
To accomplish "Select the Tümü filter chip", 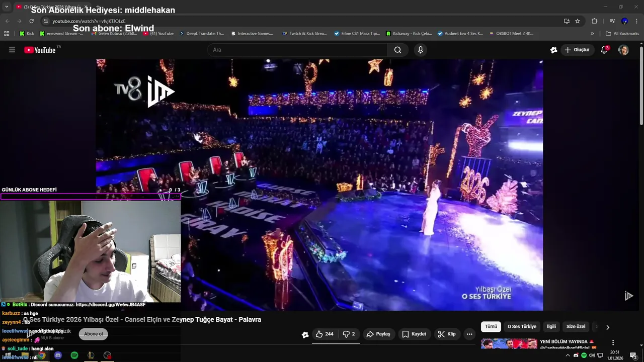I will [x=491, y=327].
